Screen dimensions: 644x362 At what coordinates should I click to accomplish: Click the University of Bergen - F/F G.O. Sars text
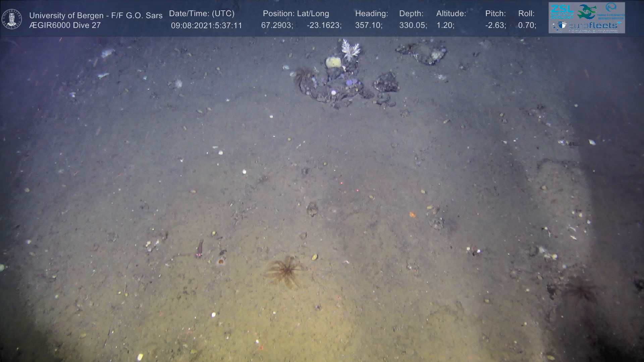[x=96, y=15]
